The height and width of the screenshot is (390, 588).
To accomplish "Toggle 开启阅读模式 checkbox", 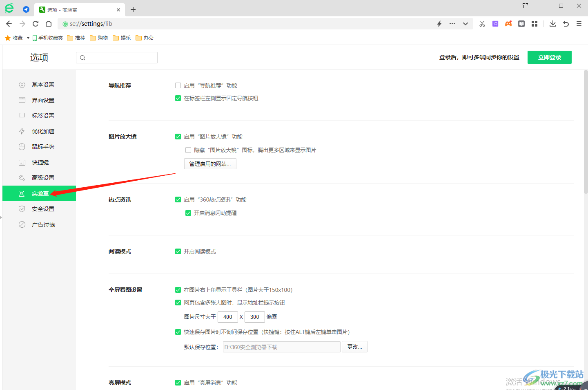I will [178, 251].
